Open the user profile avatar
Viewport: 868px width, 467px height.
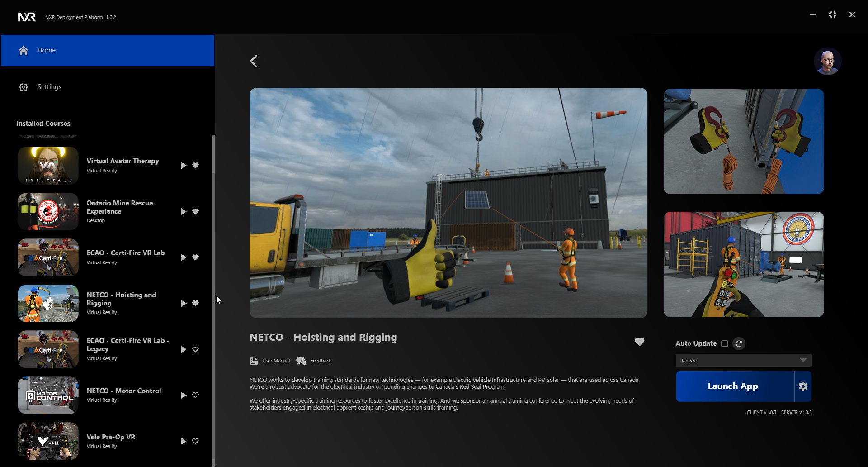click(x=827, y=61)
